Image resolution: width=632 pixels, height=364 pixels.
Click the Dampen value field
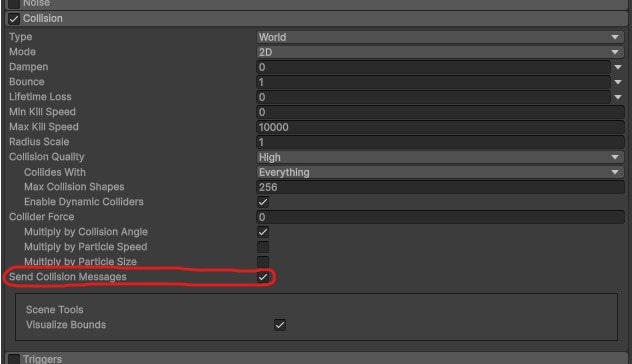tap(433, 67)
